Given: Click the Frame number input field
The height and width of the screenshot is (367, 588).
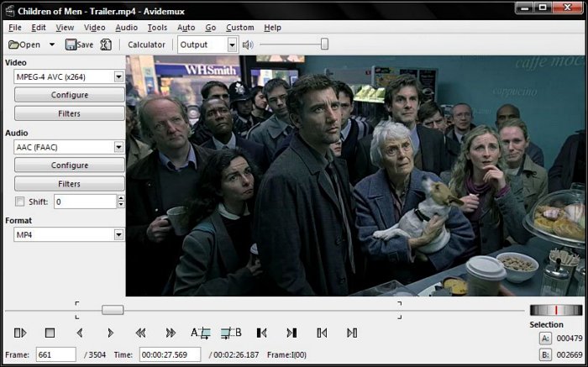Looking at the screenshot, I should pos(55,355).
